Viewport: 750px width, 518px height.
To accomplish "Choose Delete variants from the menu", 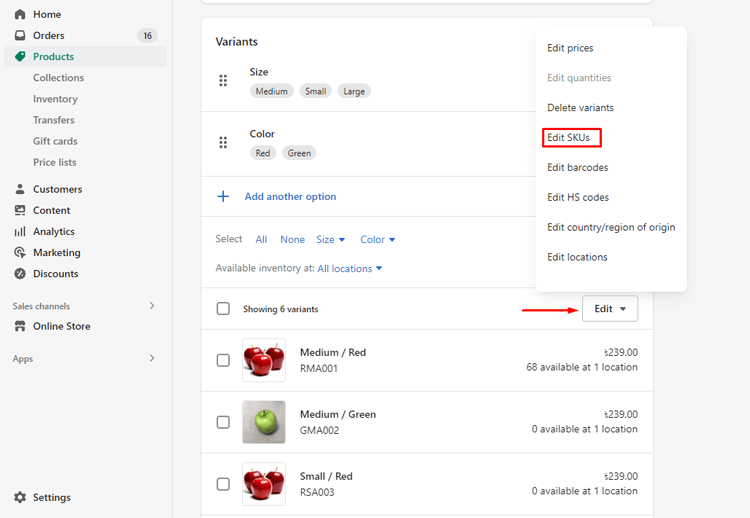I will pyautogui.click(x=580, y=108).
